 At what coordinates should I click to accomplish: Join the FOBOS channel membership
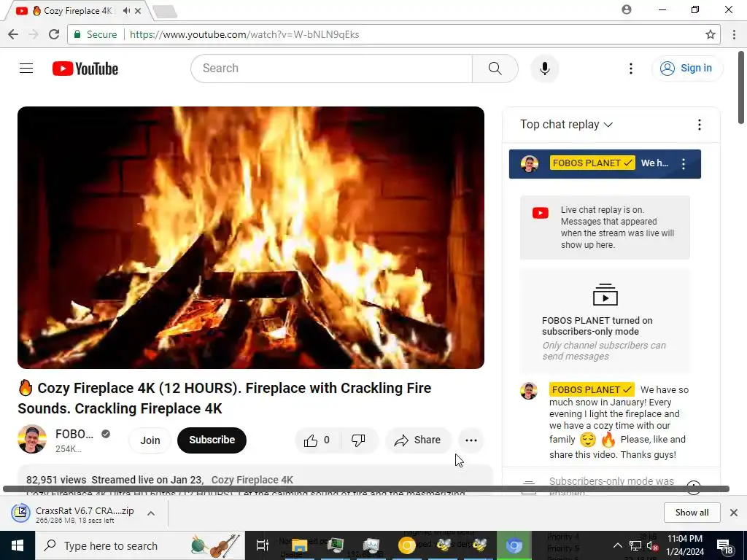pos(150,440)
